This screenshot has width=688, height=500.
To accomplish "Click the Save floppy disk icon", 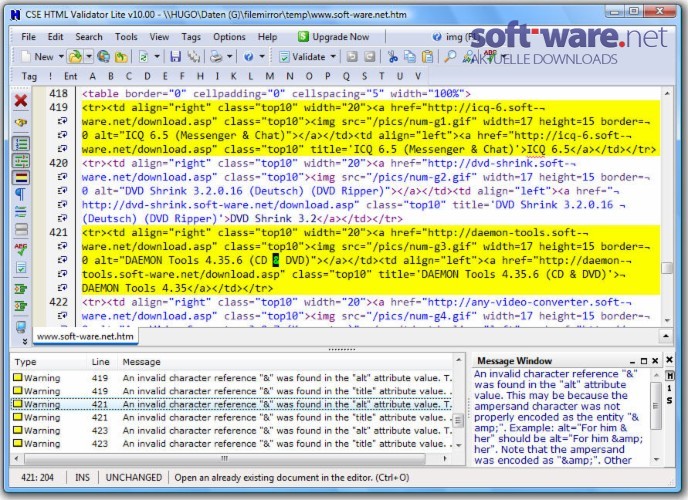I will tap(176, 57).
